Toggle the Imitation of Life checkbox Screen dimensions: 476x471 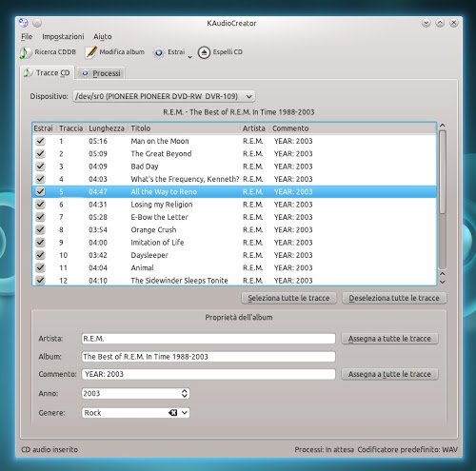pos(40,243)
